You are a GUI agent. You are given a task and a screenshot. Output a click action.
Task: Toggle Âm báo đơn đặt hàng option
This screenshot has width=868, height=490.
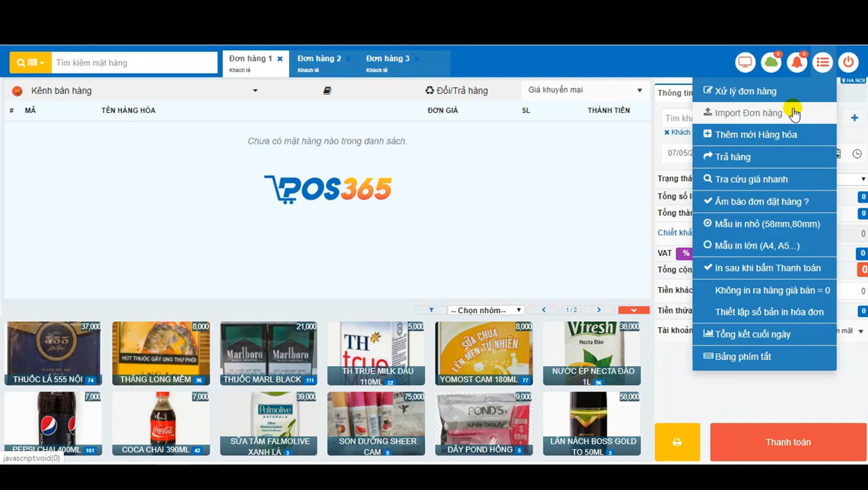pyautogui.click(x=765, y=202)
